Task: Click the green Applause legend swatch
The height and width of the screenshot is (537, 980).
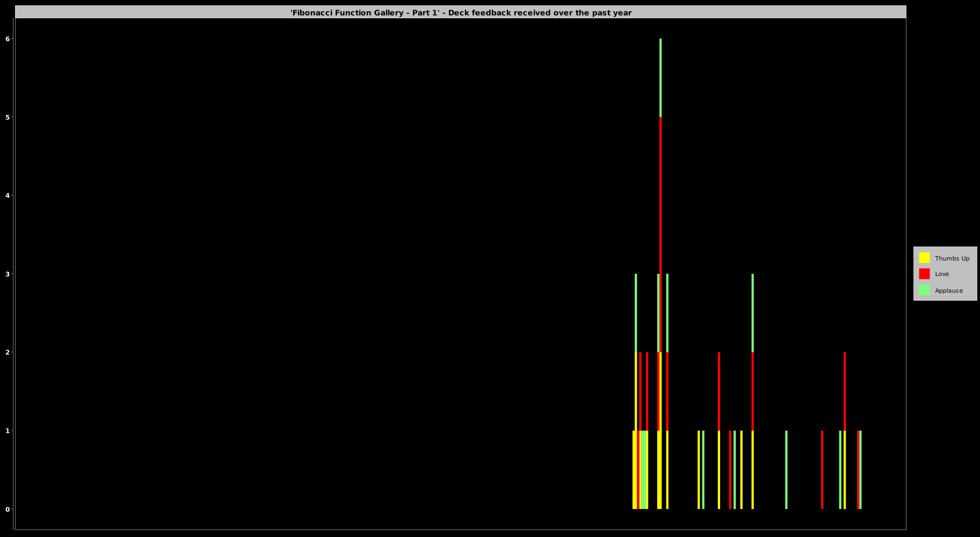Action: pos(924,290)
